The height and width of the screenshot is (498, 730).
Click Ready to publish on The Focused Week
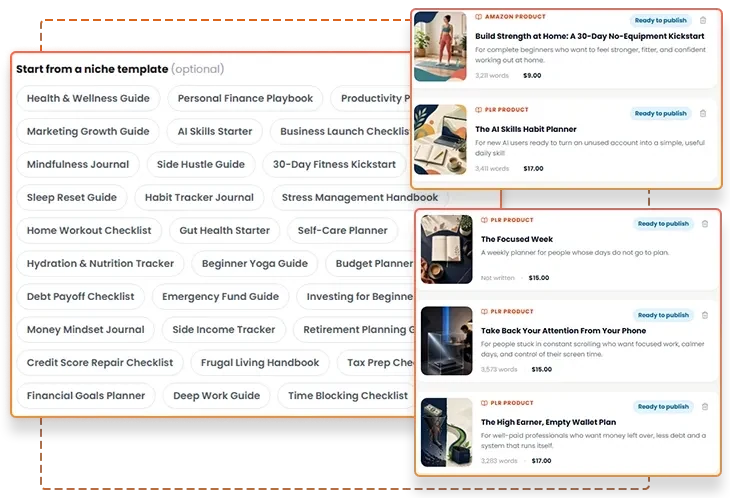coord(663,224)
